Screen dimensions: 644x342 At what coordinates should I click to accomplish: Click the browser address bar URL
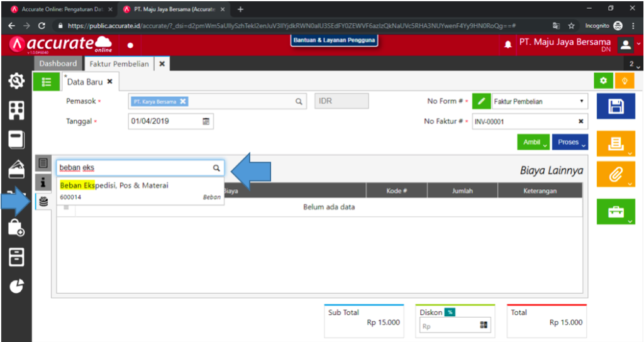(292, 25)
